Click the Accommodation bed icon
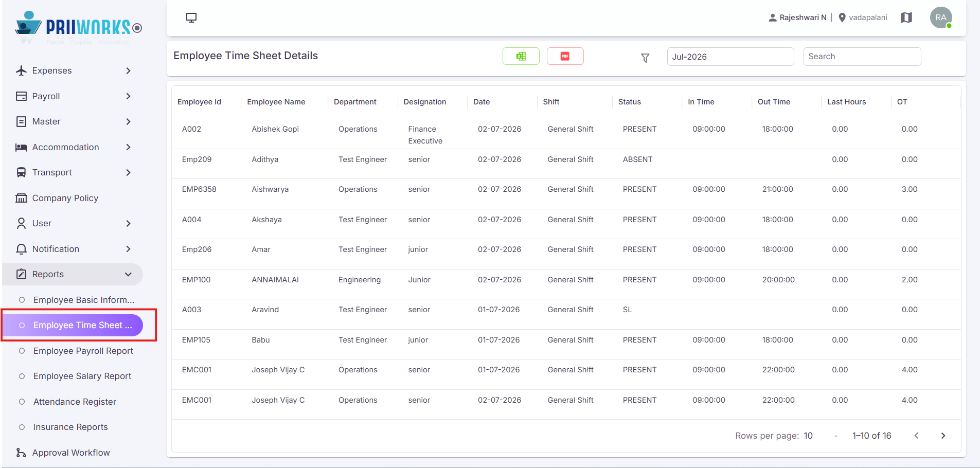The image size is (980, 468). tap(21, 147)
